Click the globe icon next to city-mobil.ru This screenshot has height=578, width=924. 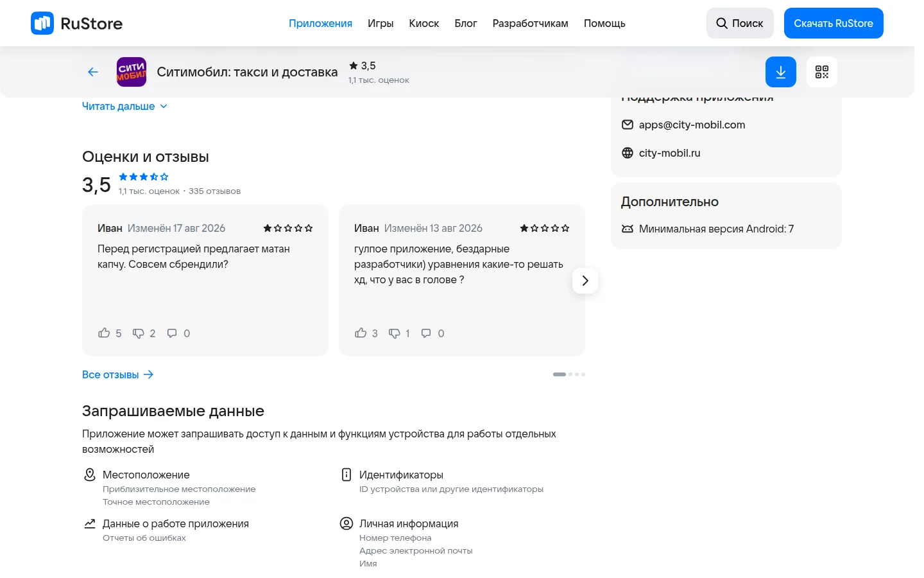[628, 153]
